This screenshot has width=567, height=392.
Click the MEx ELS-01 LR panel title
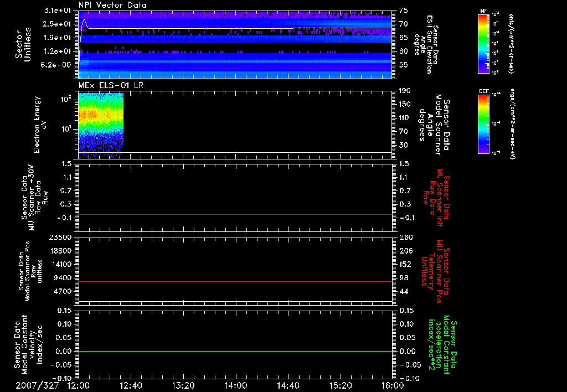point(111,85)
